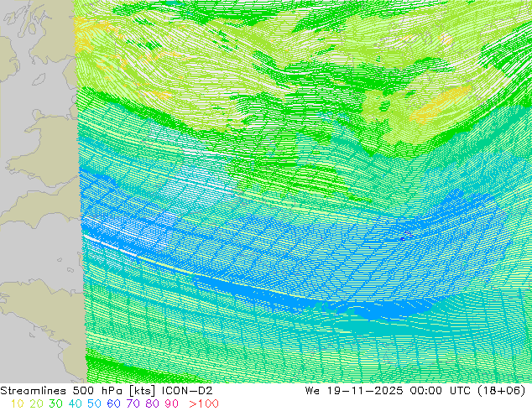Viewport: 532px width, 411px height.
Task: Click the purple '70' legend value
Action: [x=133, y=403]
